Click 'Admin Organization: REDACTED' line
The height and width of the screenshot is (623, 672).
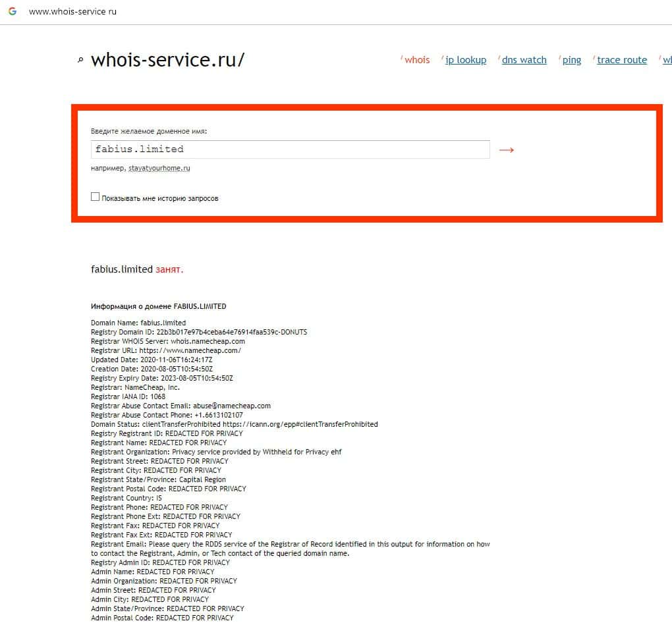tap(164, 581)
